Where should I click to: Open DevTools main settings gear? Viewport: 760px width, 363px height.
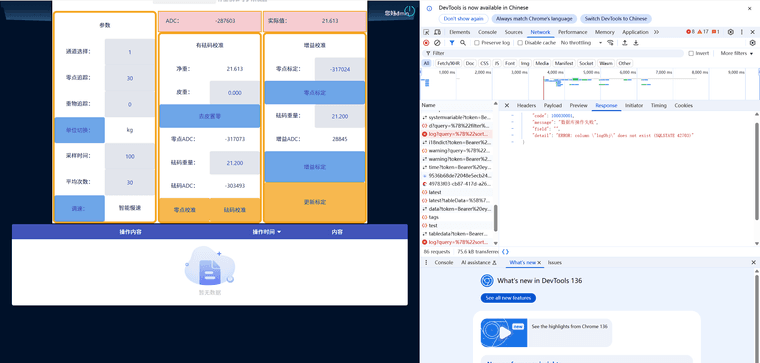pyautogui.click(x=730, y=32)
